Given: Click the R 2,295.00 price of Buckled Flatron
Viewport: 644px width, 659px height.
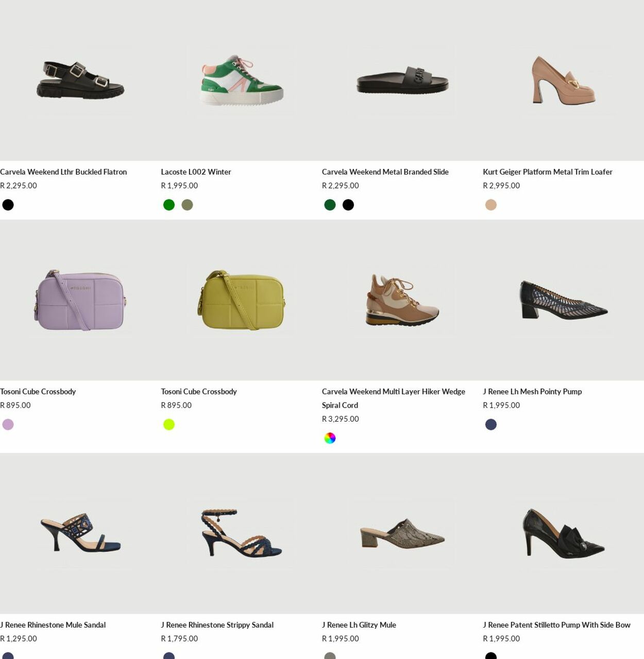Looking at the screenshot, I should point(19,186).
